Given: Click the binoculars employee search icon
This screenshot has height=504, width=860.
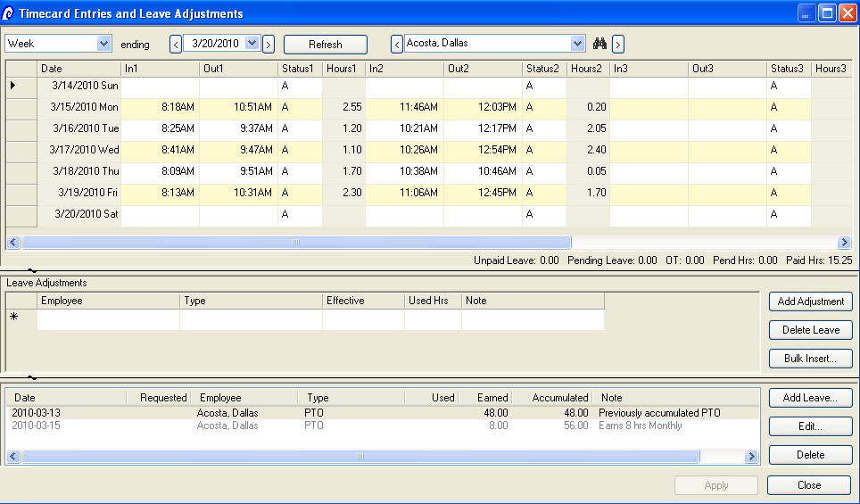Looking at the screenshot, I should pyautogui.click(x=600, y=44).
